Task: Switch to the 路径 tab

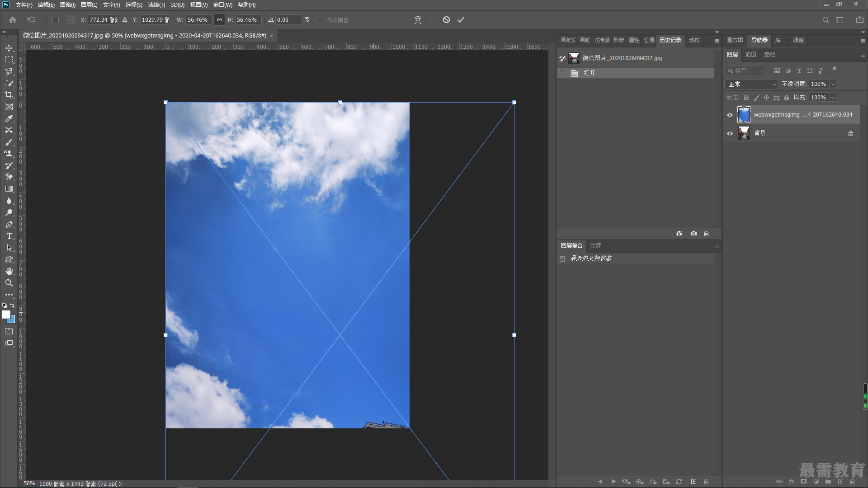Action: [x=769, y=55]
